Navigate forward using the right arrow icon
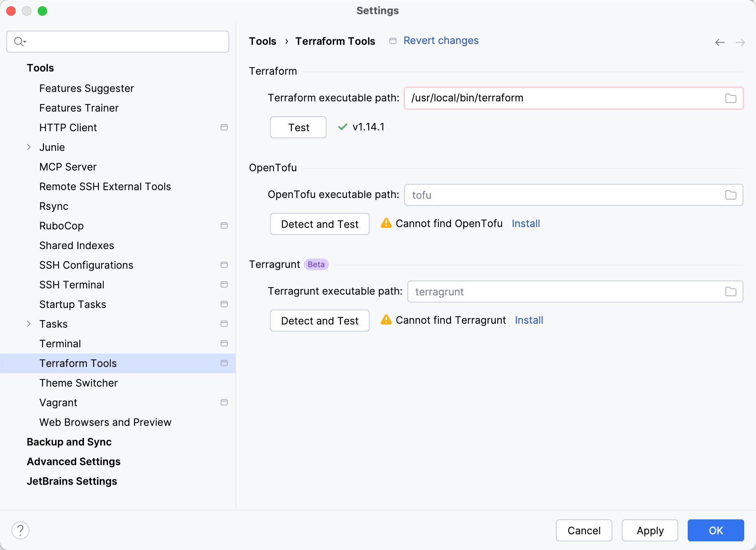Image resolution: width=756 pixels, height=550 pixels. click(x=741, y=42)
